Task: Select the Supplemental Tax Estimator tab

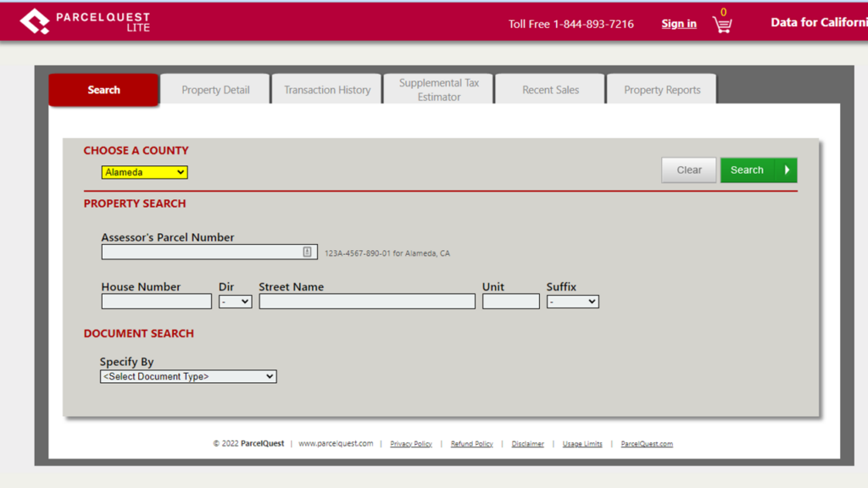Action: coord(439,90)
